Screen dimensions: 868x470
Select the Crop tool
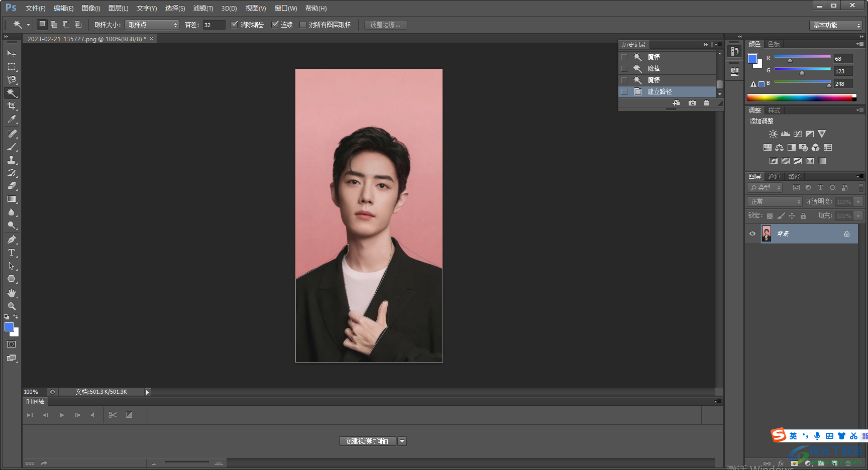(12, 106)
